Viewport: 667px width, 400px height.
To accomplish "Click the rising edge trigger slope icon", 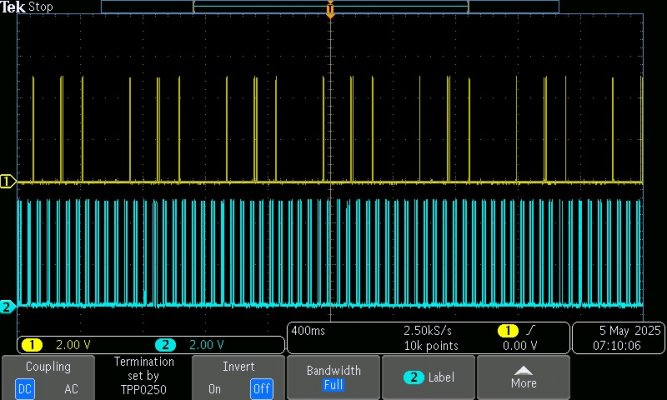I will coord(530,330).
